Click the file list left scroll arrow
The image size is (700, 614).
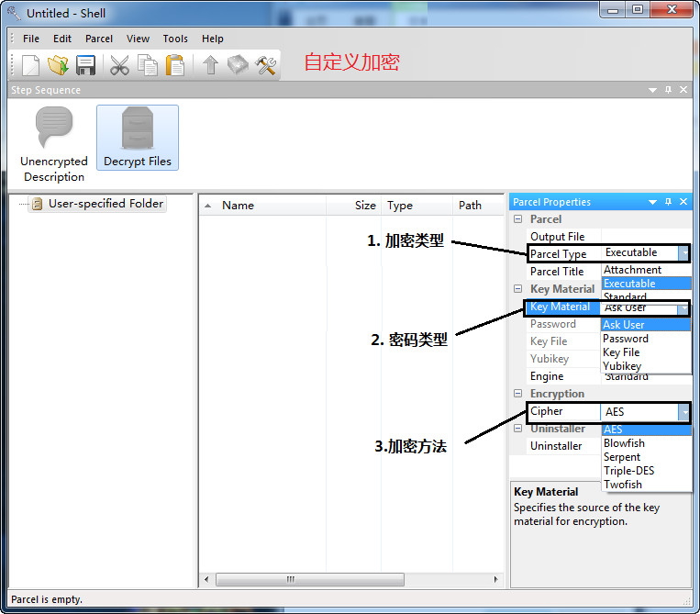(206, 580)
